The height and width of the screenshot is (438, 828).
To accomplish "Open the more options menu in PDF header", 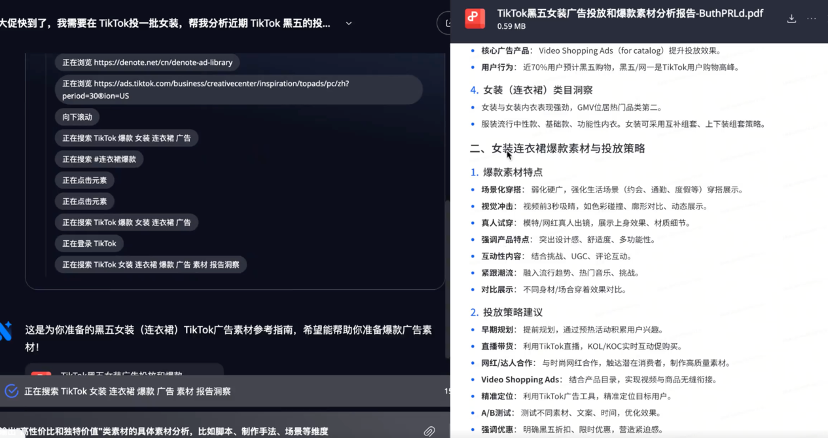I will click(x=812, y=19).
